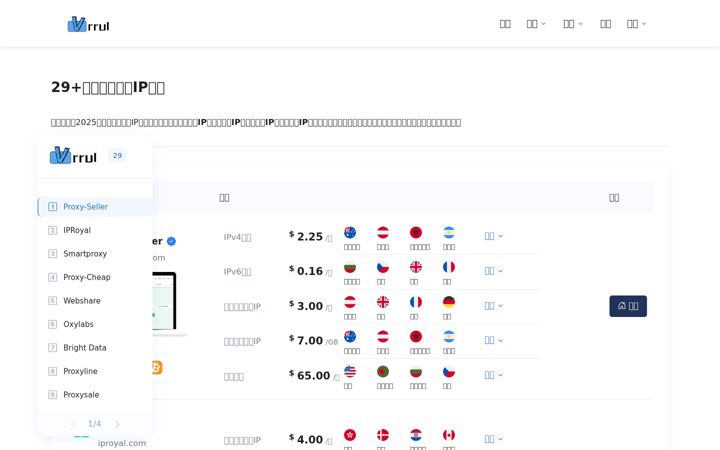Image resolution: width=720 pixels, height=450 pixels.
Task: Click the Albania flag in the $2.25 row
Action: [x=416, y=232]
